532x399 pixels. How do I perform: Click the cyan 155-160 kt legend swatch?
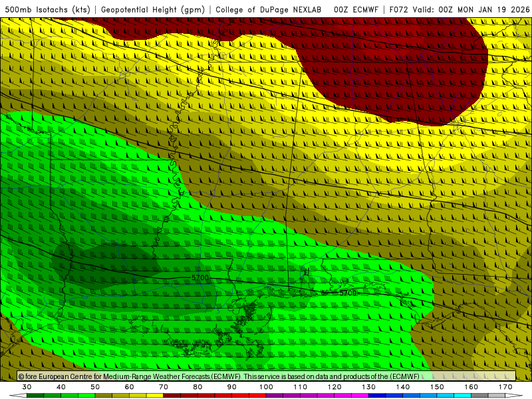tap(462, 396)
